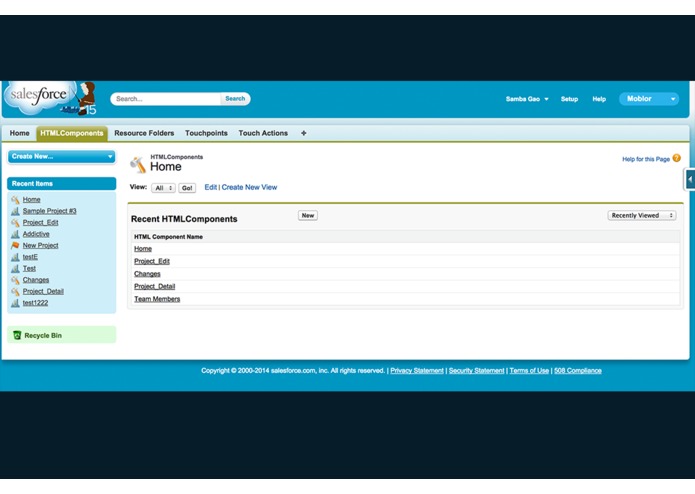Viewport: 695px width, 494px height.
Task: Open the Create New dropdown
Action: (x=62, y=156)
